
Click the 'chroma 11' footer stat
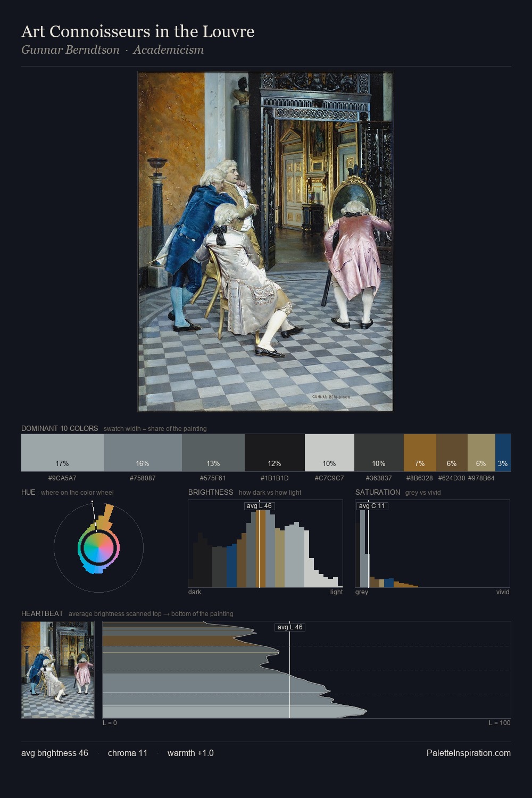pos(128,753)
